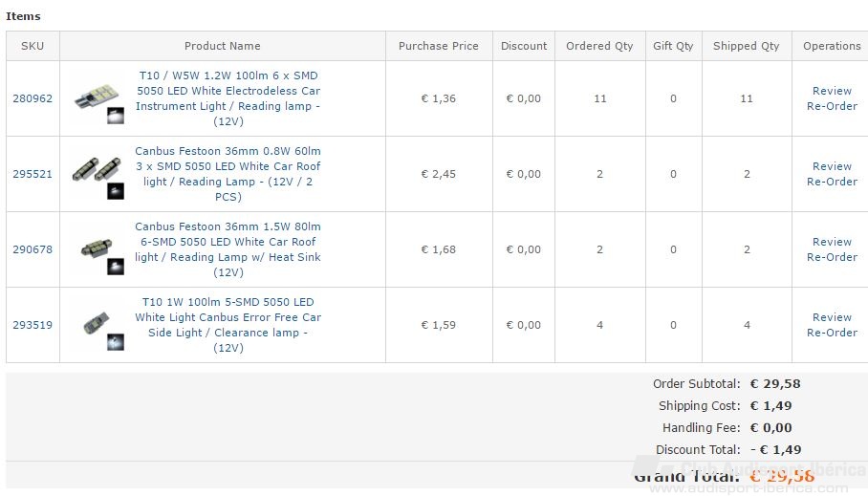The width and height of the screenshot is (868, 496).
Task: Click Re-Order for SKU 290678
Action: point(832,257)
